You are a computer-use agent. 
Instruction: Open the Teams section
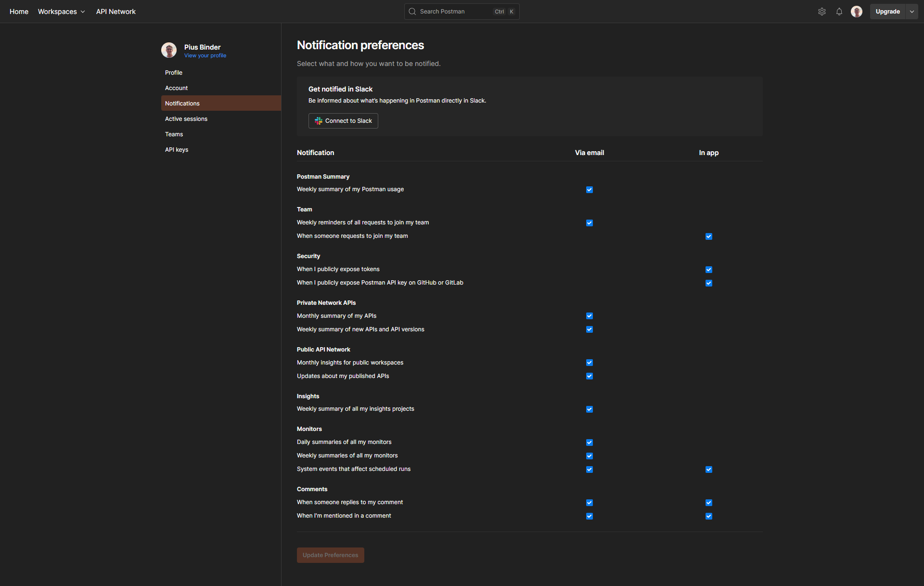221,134
